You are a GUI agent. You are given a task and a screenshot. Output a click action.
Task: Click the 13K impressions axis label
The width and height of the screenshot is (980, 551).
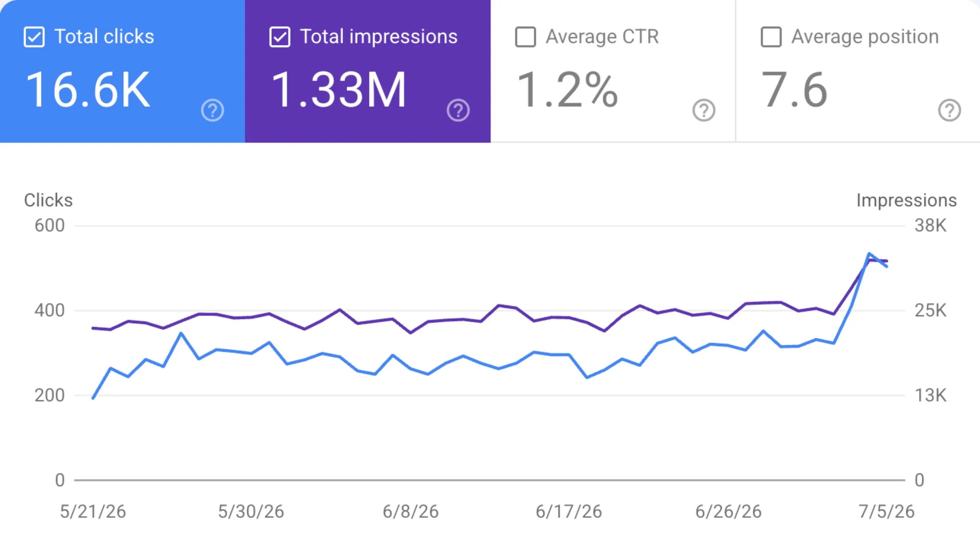click(x=931, y=395)
